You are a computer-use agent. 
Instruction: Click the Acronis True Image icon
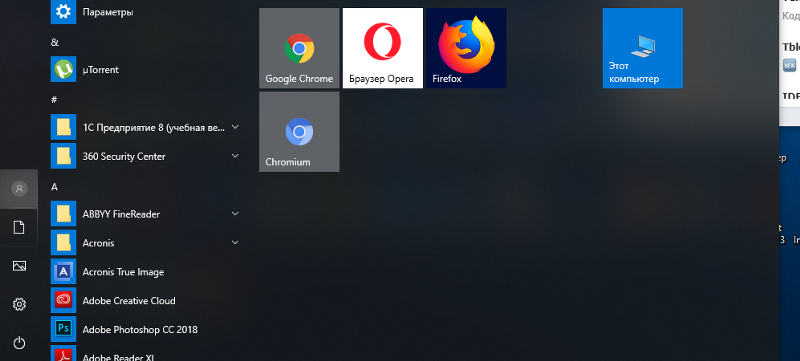point(63,272)
